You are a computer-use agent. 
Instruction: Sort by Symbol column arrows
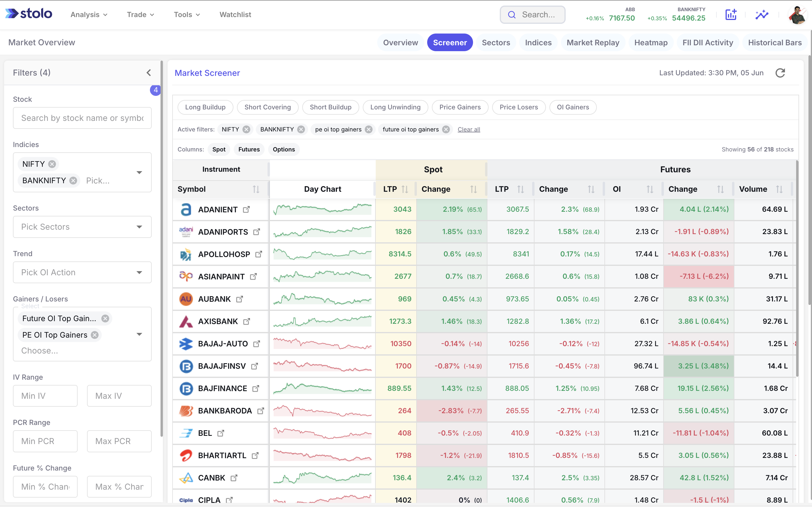point(256,189)
